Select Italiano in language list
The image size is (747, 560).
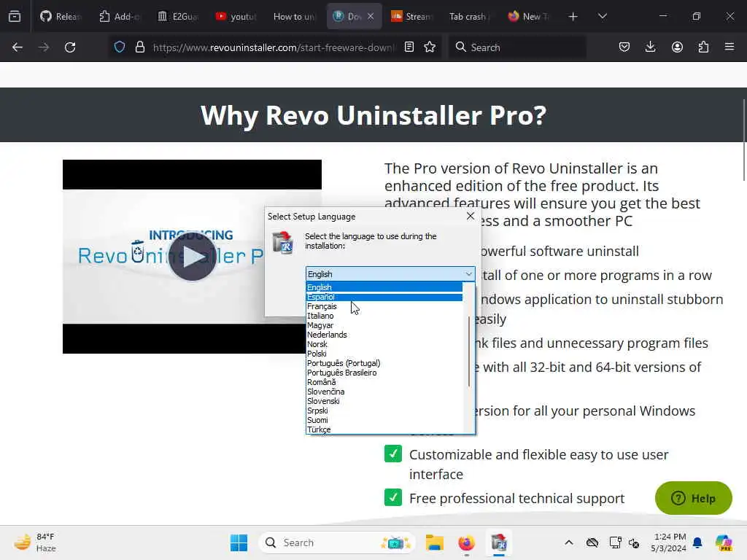coord(384,316)
